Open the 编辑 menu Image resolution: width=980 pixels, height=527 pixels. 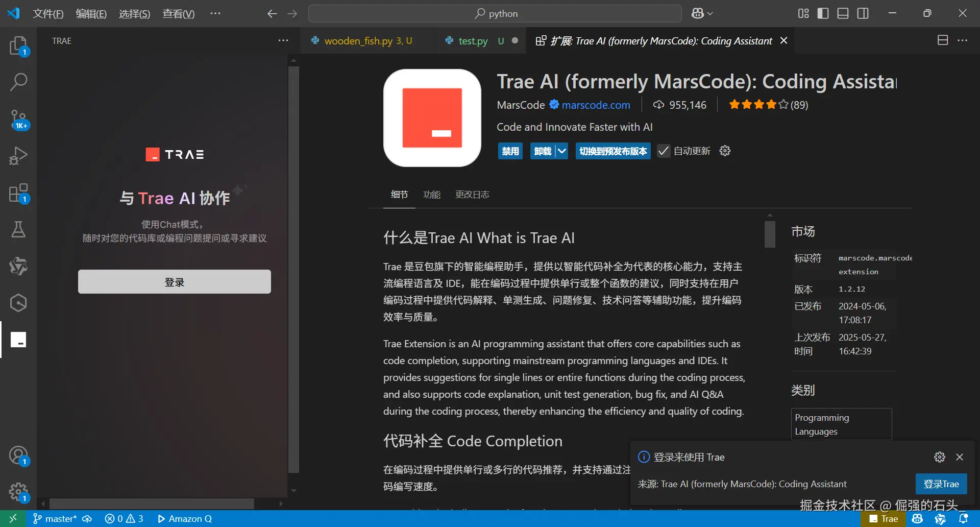[91, 14]
